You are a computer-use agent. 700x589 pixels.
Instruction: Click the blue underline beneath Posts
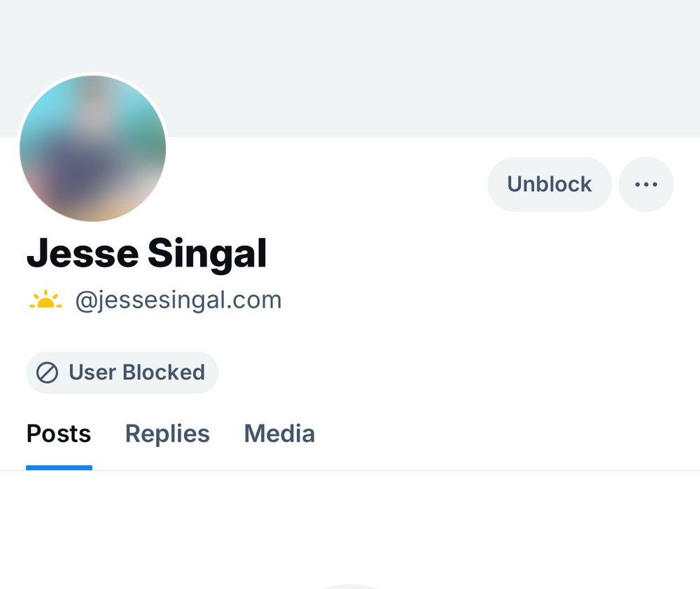[x=58, y=464]
